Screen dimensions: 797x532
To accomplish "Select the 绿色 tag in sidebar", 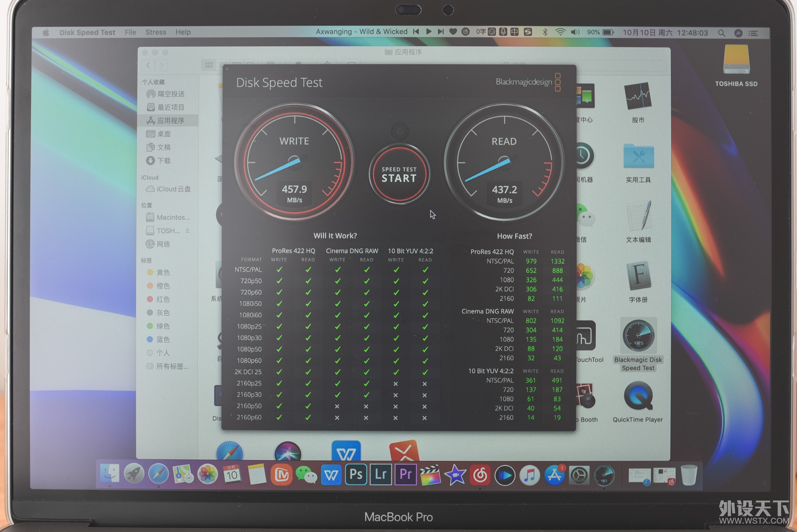I will pos(159,326).
